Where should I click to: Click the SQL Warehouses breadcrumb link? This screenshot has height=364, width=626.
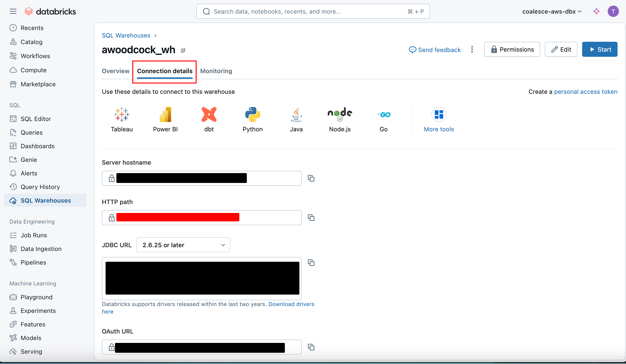click(x=126, y=35)
